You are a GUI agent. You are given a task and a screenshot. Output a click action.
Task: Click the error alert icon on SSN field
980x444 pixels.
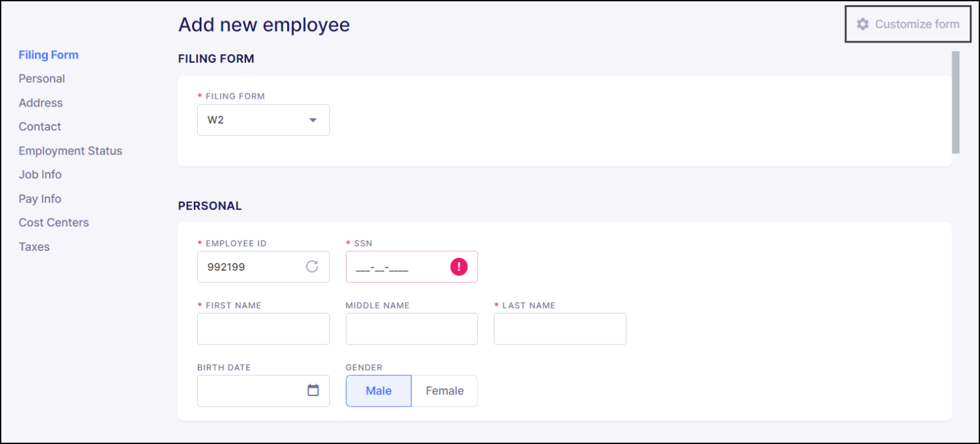point(459,266)
